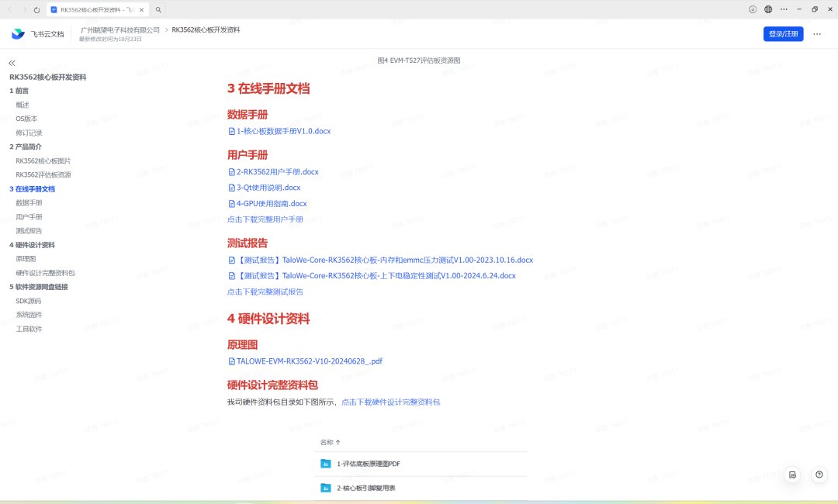The width and height of the screenshot is (838, 504).
Task: Click the 登录/注册 button
Action: pos(784,34)
